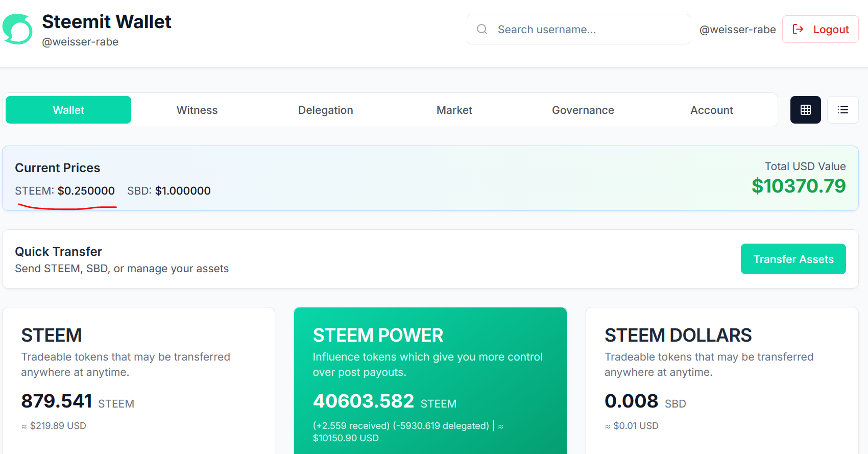The image size is (868, 454).
Task: Click the Steemit logo icon
Action: pos(18,29)
